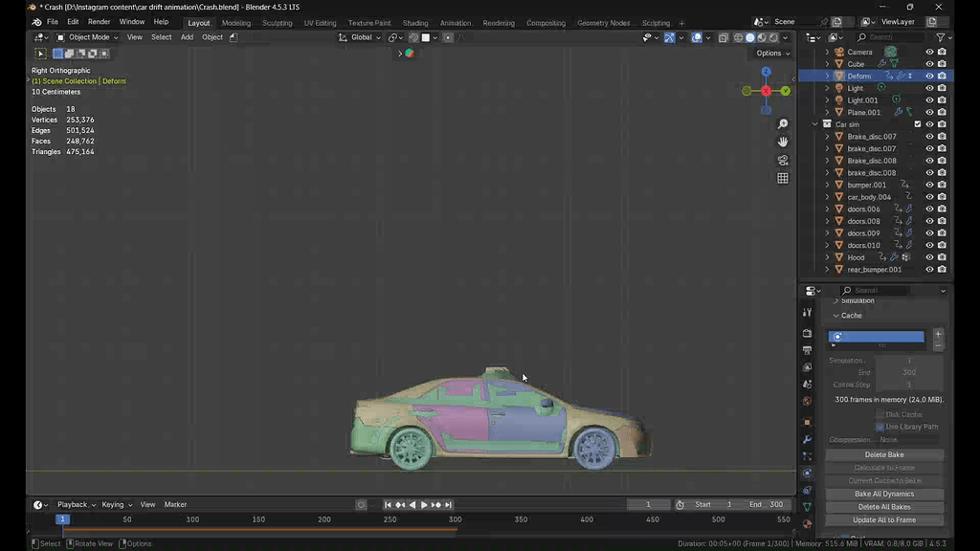Toggle visibility of Hood object
Screen dimensions: 980x551
point(929,257)
